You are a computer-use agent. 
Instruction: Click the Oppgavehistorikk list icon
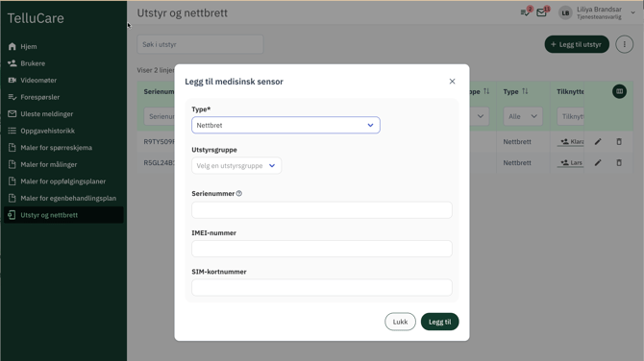click(12, 131)
